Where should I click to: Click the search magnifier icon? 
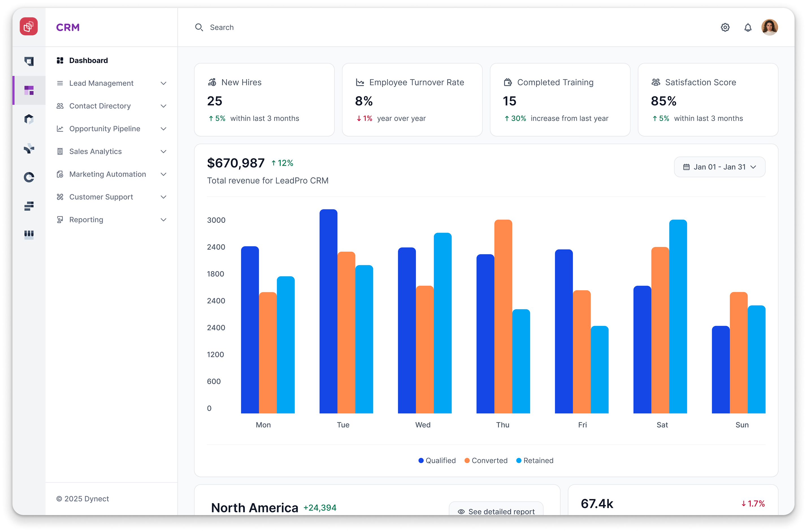[x=199, y=27]
